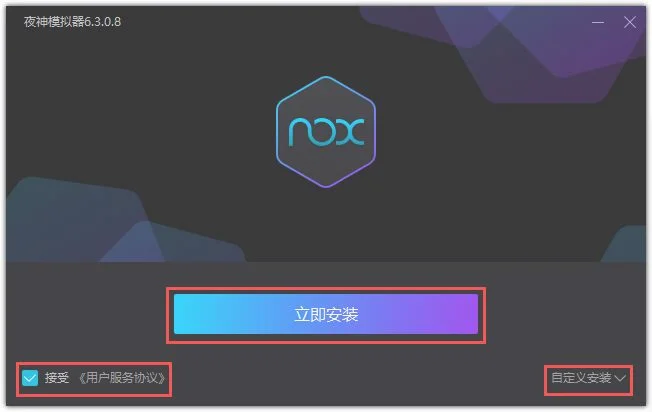Close the Nox installer window
This screenshot has width=652, height=412.
(630, 22)
